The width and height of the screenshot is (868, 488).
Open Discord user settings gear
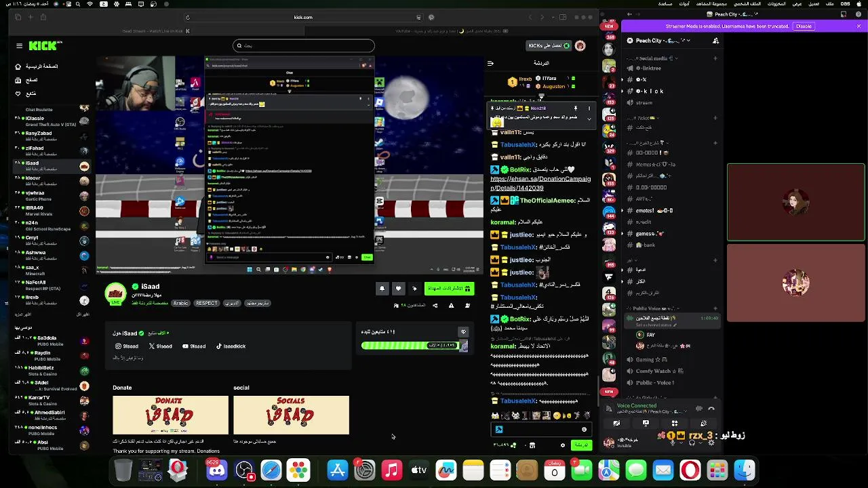(x=711, y=443)
